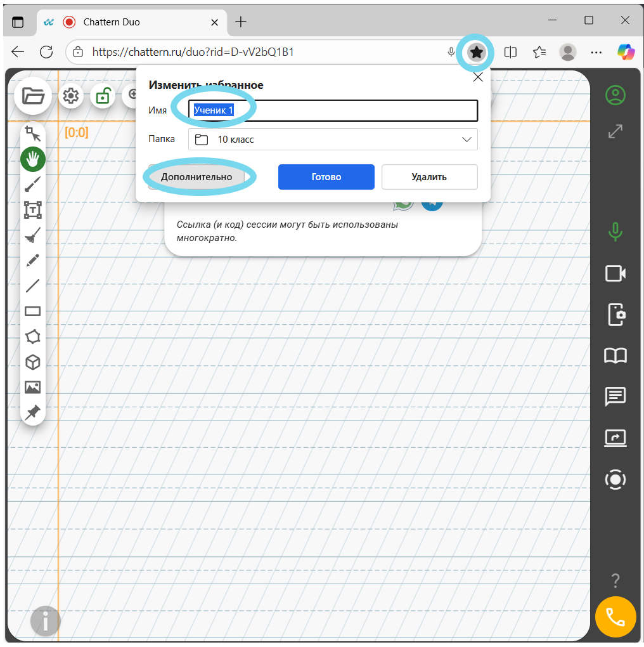Insert an image with picture icon
The height and width of the screenshot is (647, 644).
[x=33, y=387]
